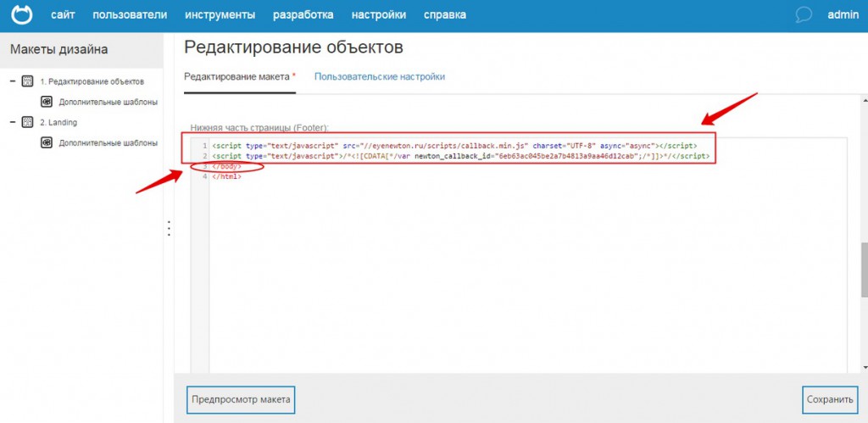Viewport: 868px width, 423px height.
Task: Open the инструменты menu
Action: (x=220, y=15)
